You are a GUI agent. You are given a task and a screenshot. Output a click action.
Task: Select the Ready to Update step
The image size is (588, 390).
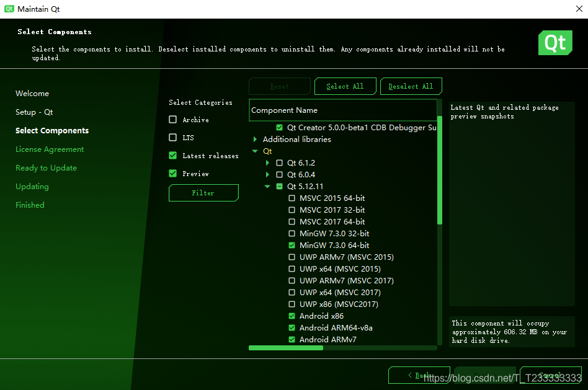click(x=46, y=168)
